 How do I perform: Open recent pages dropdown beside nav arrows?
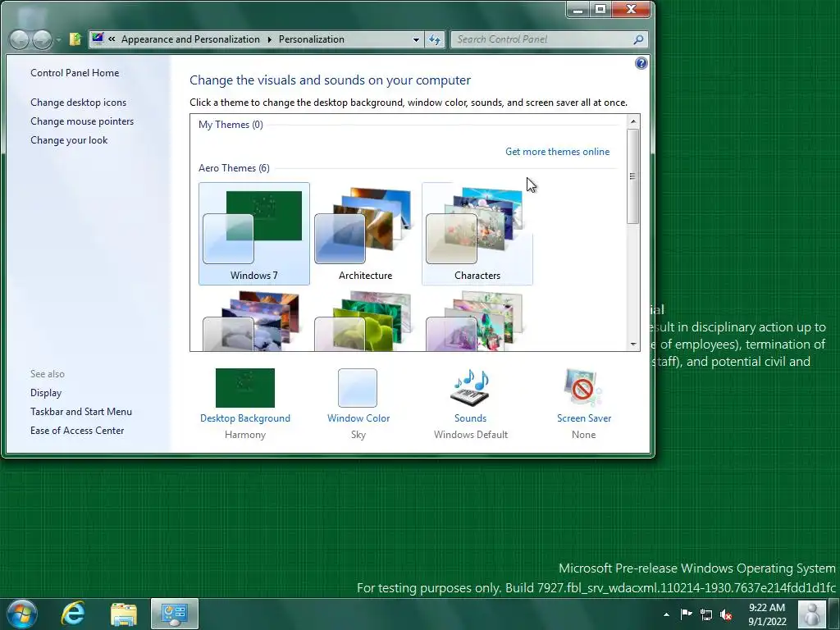(58, 39)
